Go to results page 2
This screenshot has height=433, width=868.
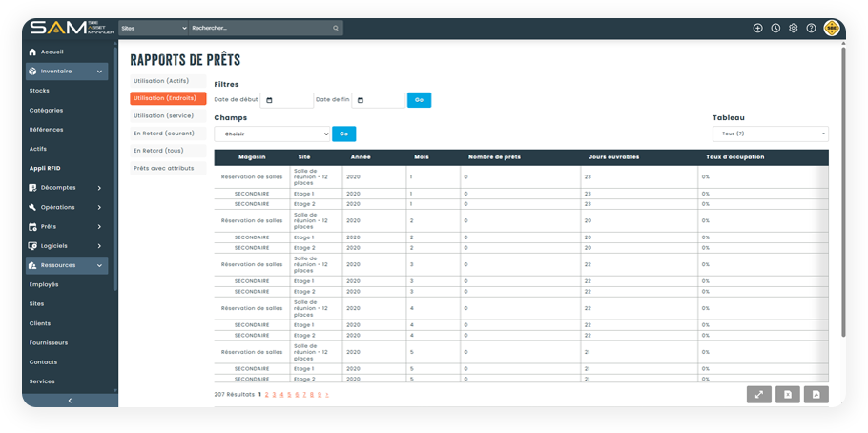266,394
